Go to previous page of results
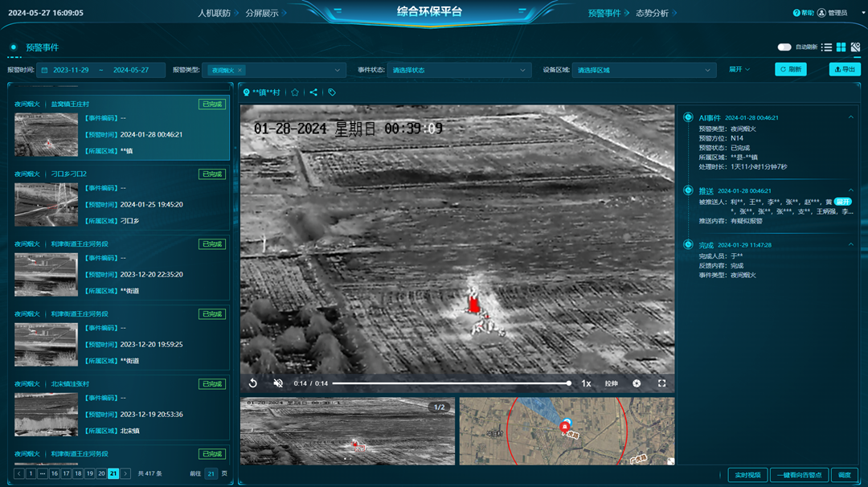The image size is (868, 487). pos(18,473)
